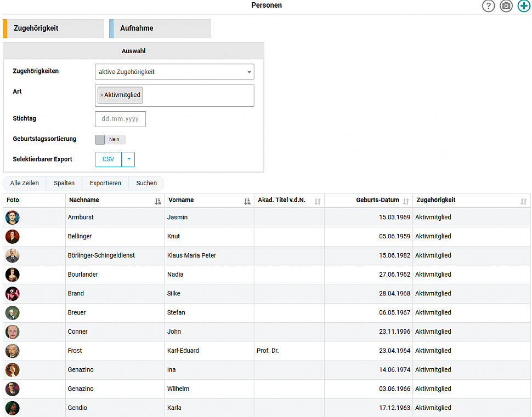The width and height of the screenshot is (532, 417).
Task: Select the Zugehörigkeit tab
Action: [53, 28]
